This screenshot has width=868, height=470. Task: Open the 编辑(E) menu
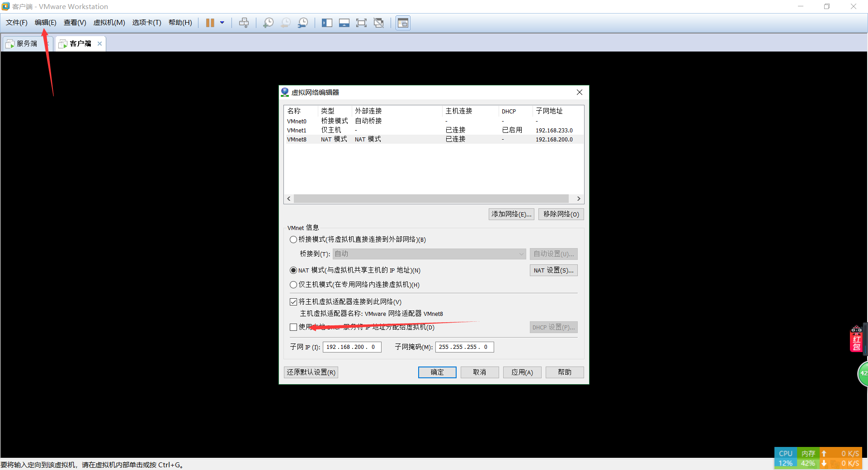46,23
